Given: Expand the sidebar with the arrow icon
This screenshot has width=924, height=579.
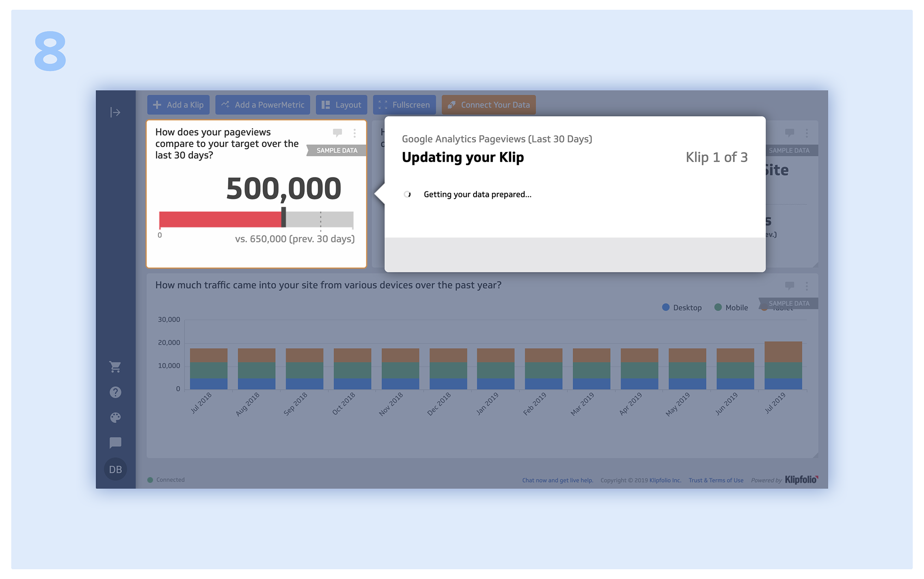Looking at the screenshot, I should (115, 113).
